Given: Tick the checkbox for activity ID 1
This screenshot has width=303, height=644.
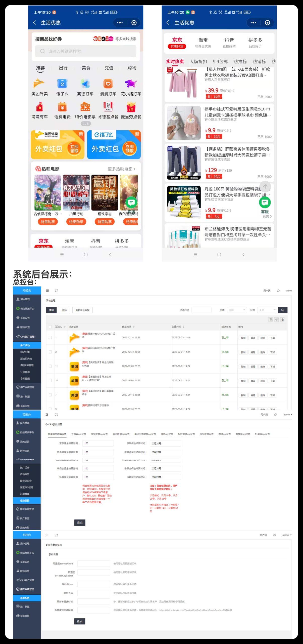Looking at the screenshot, I should point(50,338).
